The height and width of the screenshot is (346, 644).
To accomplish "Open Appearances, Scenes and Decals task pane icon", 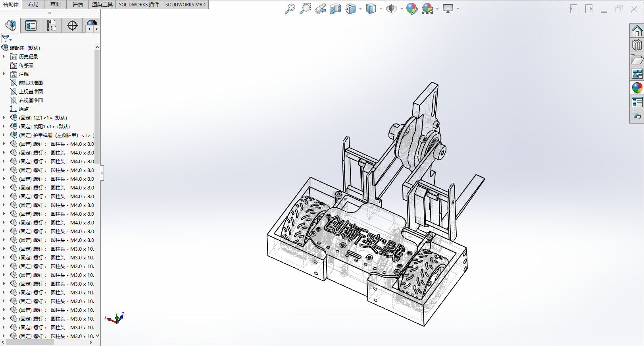I will coord(637,88).
